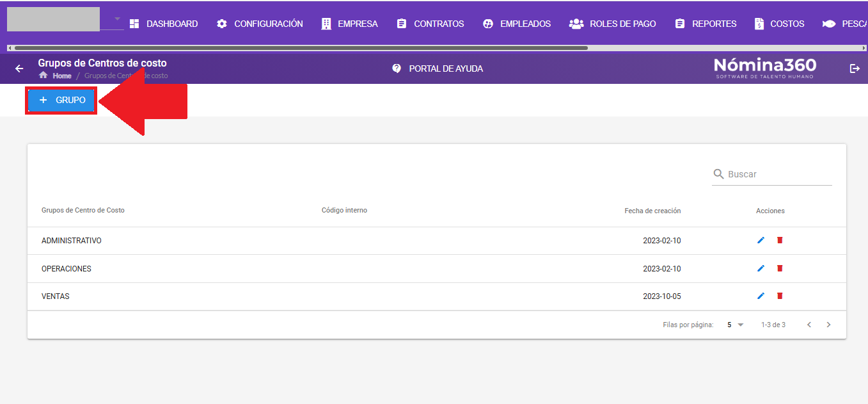Click the Home house icon in the breadcrumb
The height and width of the screenshot is (404, 868).
click(43, 75)
